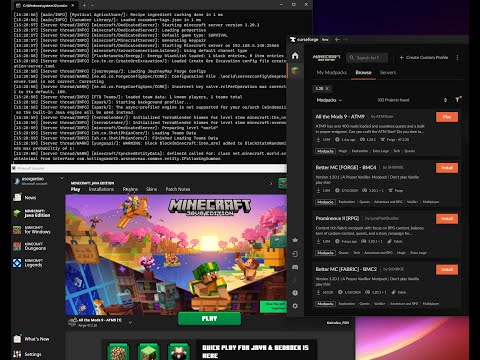This screenshot has height=360, width=480.
Task: Click the CurseForge sign-in icon in sidebar
Action: [295, 254]
